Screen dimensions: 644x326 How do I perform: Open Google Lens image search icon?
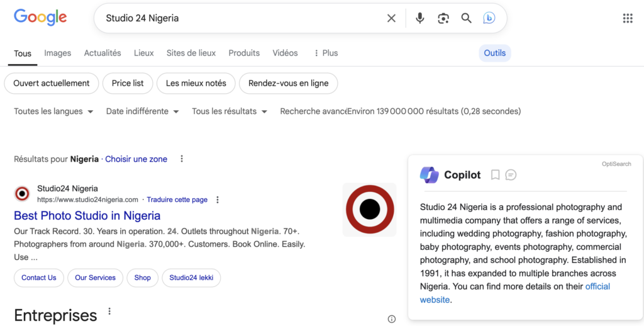443,18
